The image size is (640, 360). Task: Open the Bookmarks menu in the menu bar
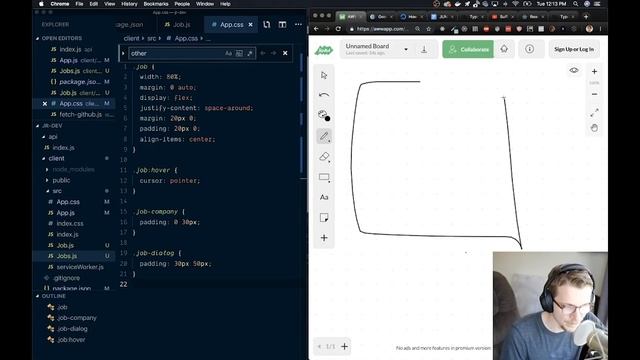156,4
